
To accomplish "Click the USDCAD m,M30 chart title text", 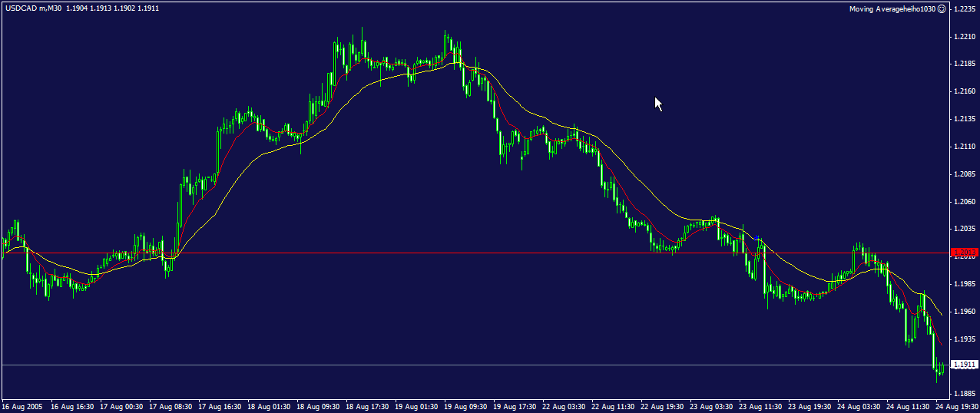I will [32, 8].
